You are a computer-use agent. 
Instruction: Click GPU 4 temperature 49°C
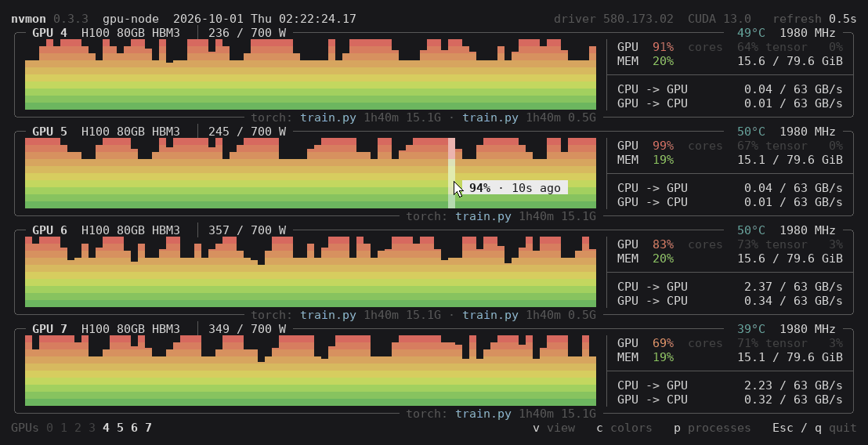[x=751, y=33]
